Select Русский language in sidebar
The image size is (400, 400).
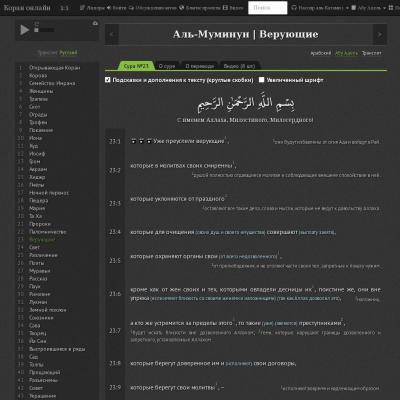click(x=68, y=53)
